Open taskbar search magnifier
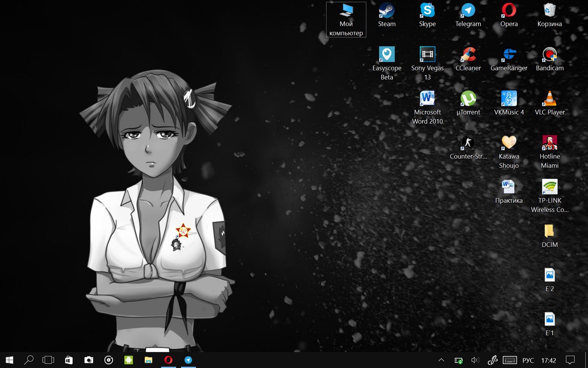This screenshot has width=588, height=368. (28, 360)
